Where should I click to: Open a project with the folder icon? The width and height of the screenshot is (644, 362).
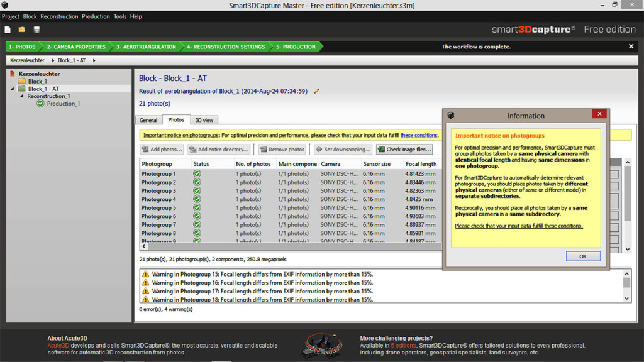22,30
